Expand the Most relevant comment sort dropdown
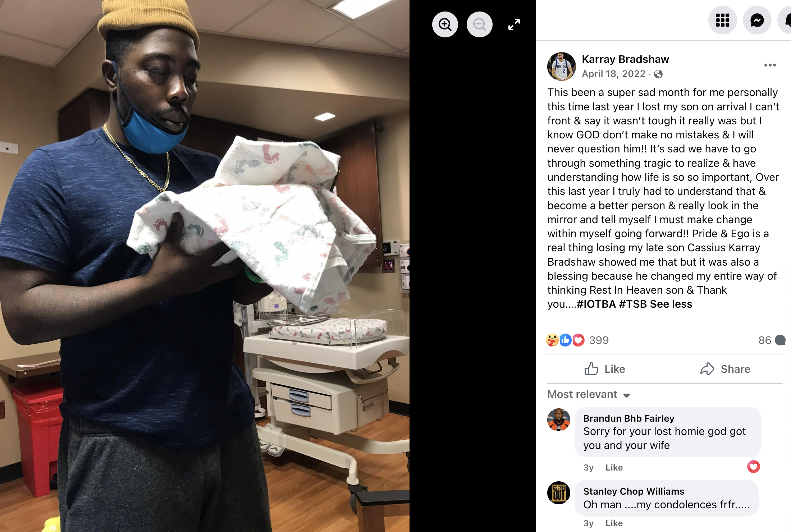 tap(589, 394)
